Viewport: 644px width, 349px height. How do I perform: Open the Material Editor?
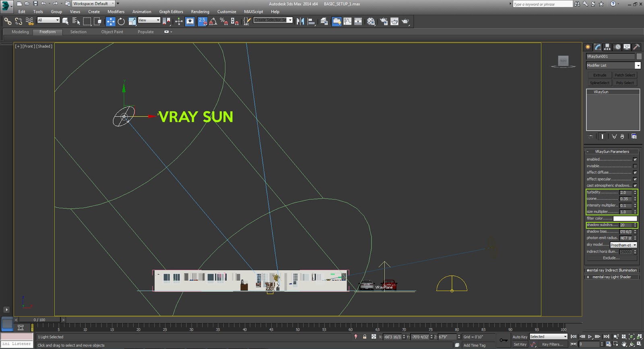(371, 21)
